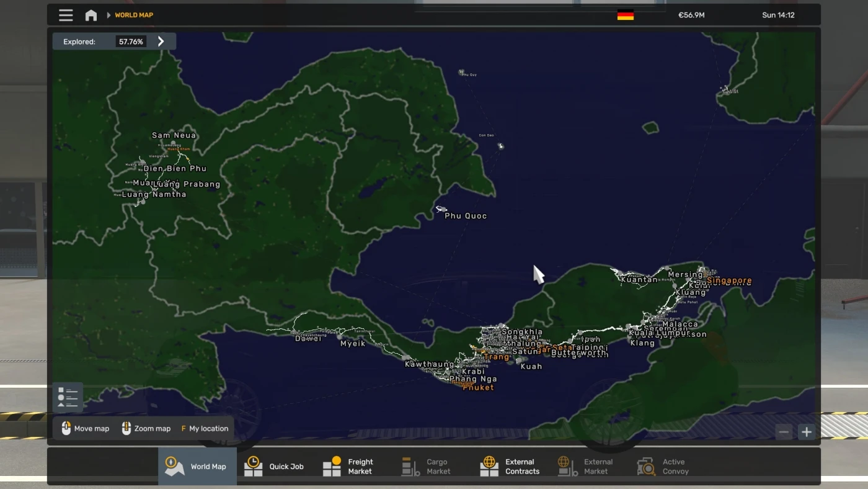The image size is (868, 489).
Task: Toggle the Zoom map mouse control
Action: [125, 428]
